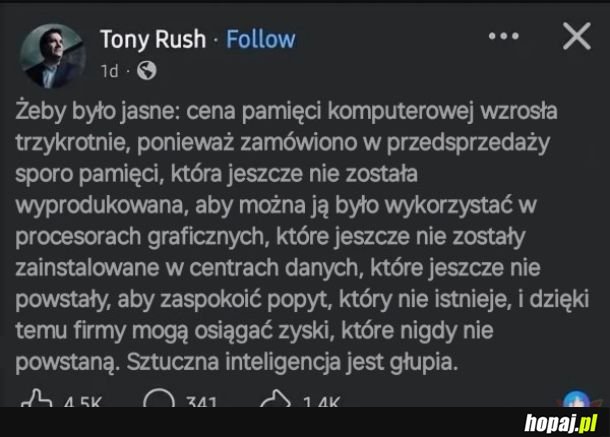Click the 1d post timestamp
610x437 pixels.
(x=108, y=71)
